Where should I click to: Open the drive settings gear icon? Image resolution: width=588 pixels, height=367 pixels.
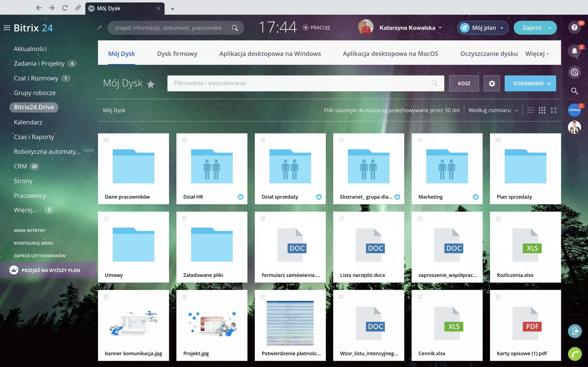492,84
